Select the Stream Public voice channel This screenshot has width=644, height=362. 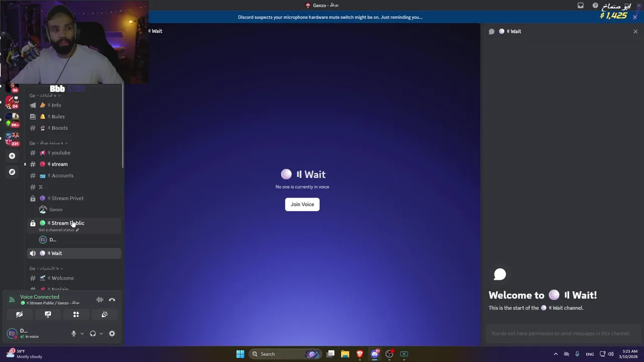click(x=74, y=223)
